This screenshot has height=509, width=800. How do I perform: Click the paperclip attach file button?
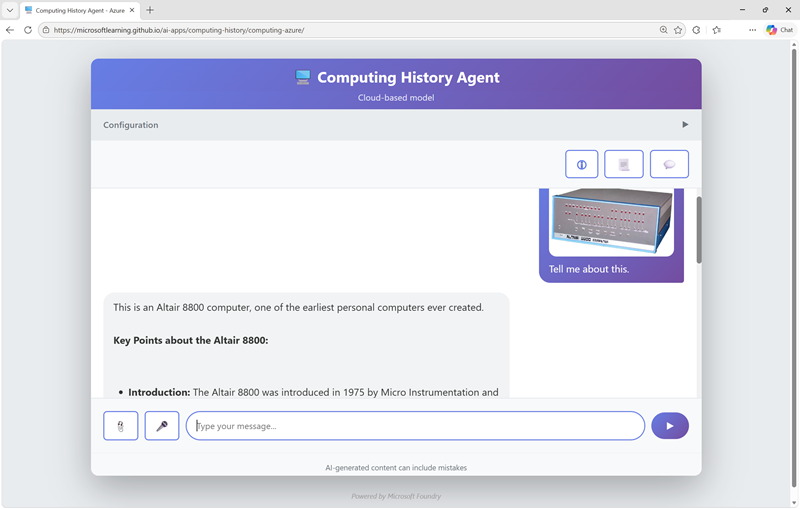(x=120, y=426)
